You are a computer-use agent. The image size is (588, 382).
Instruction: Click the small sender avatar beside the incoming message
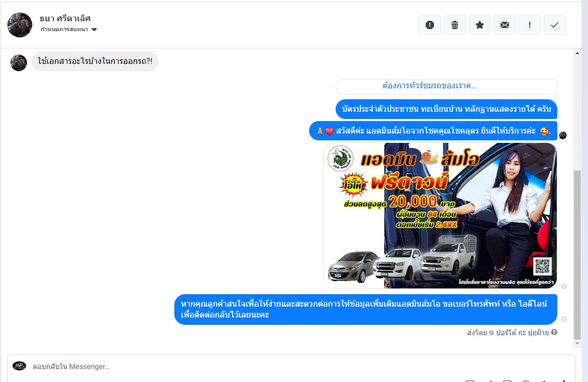pyautogui.click(x=19, y=62)
